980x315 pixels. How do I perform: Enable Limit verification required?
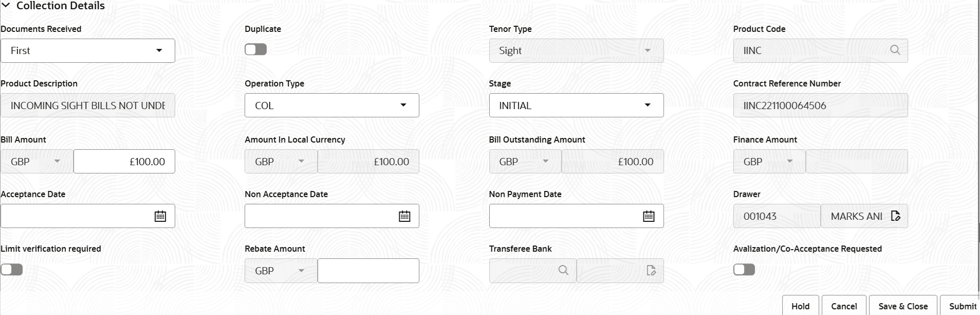click(11, 269)
